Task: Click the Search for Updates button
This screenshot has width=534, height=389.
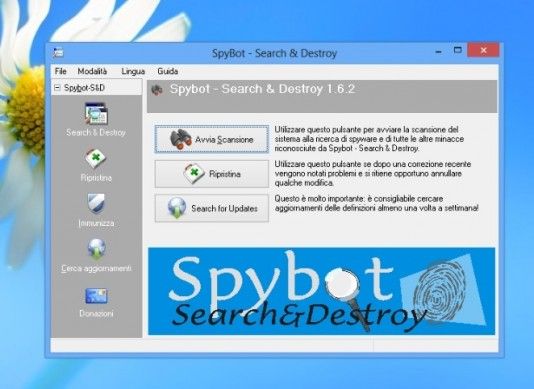Action: pos(211,208)
